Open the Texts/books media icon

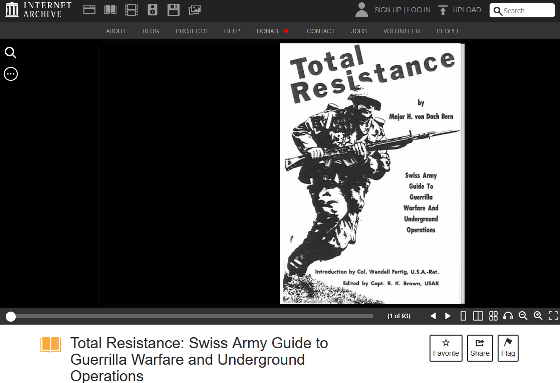pos(110,10)
